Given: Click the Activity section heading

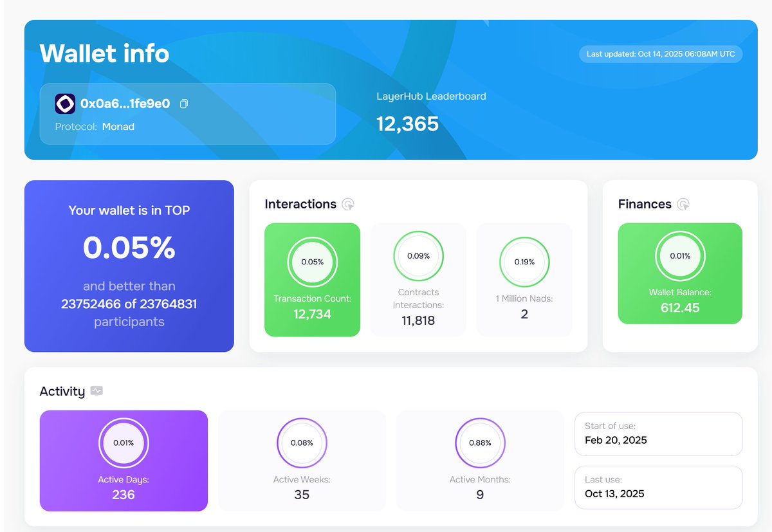Looking at the screenshot, I should (62, 391).
